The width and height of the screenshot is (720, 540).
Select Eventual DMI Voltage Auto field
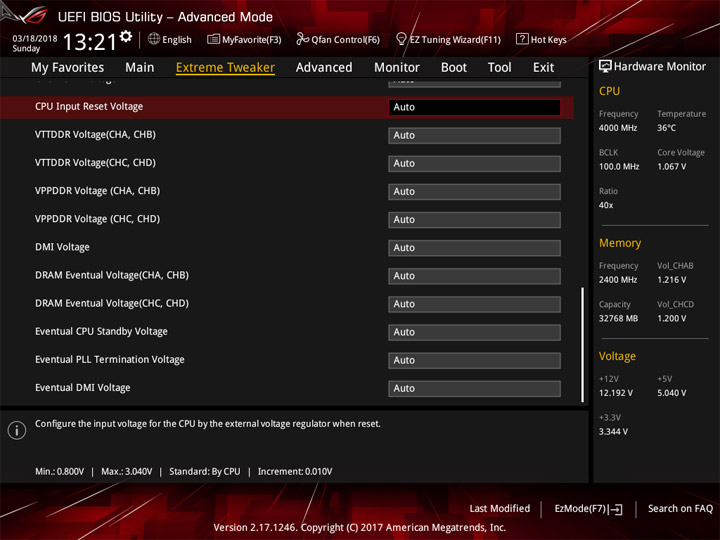tap(474, 388)
